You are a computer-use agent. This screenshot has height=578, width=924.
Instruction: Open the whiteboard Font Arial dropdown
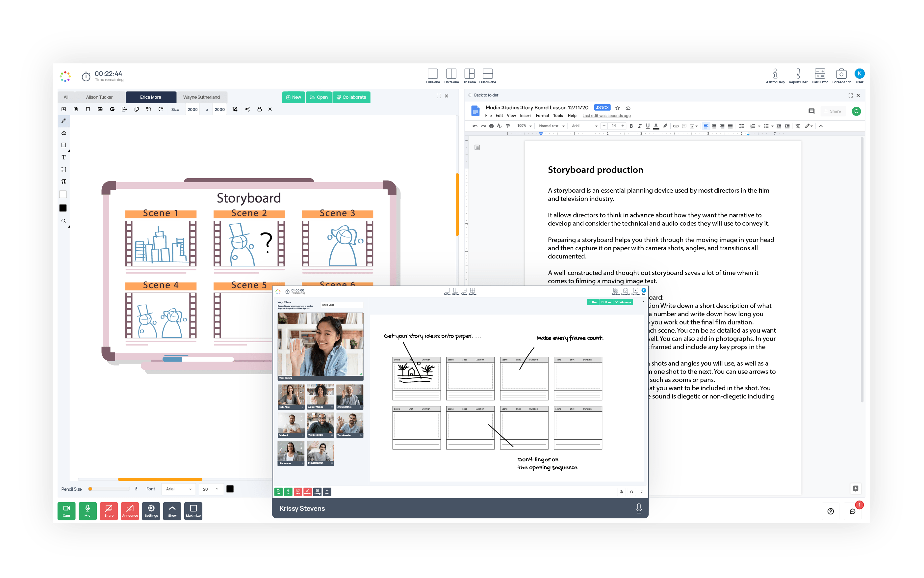pyautogui.click(x=179, y=489)
